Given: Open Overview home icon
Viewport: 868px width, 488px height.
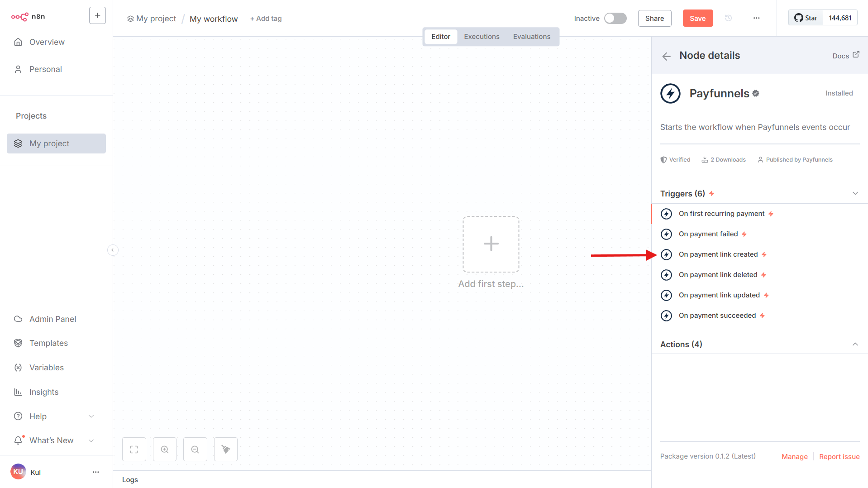Looking at the screenshot, I should pos(18,42).
